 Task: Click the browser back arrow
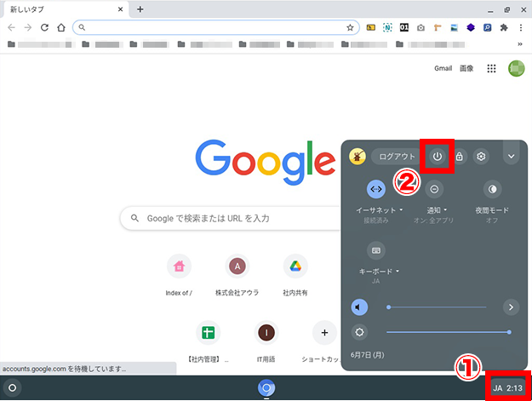[12, 27]
